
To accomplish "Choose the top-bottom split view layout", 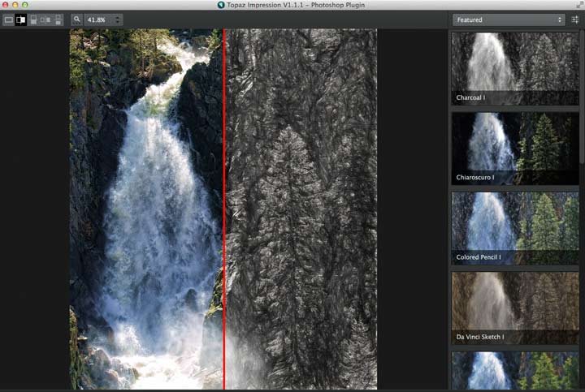I will 33,20.
